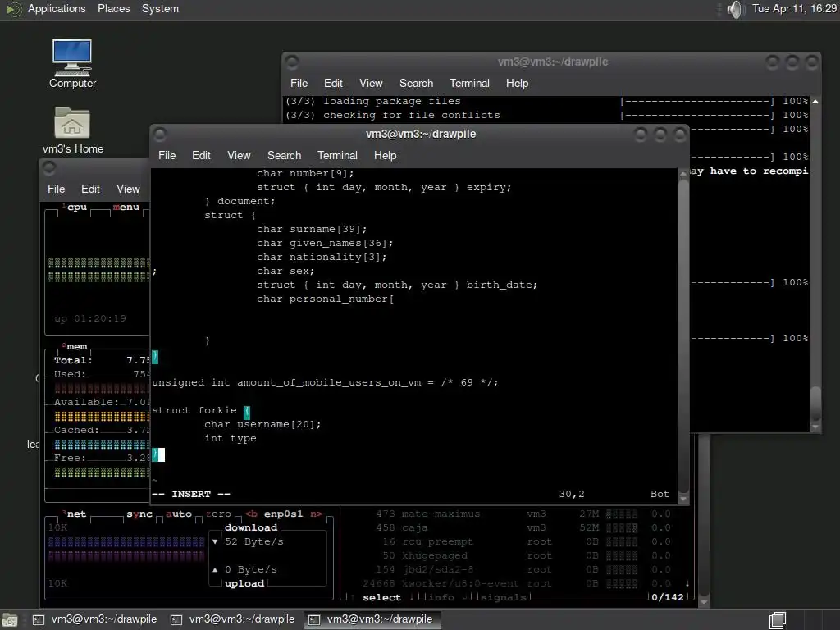Image resolution: width=840 pixels, height=630 pixels.
Task: Click signals option under process list
Action: tap(504, 597)
